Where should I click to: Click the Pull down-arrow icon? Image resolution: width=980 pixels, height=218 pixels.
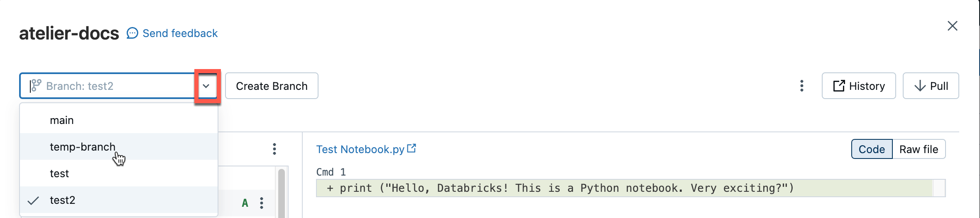tap(920, 86)
